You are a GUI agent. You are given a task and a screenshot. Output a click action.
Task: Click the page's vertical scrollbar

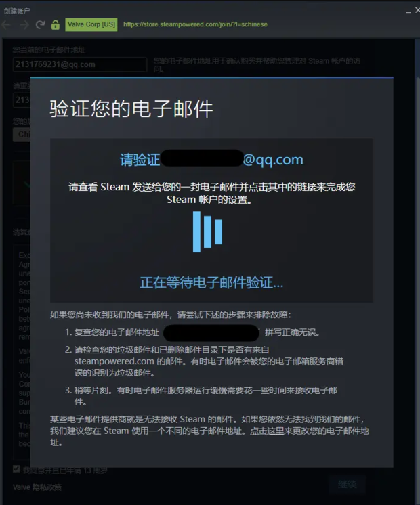[417, 271]
